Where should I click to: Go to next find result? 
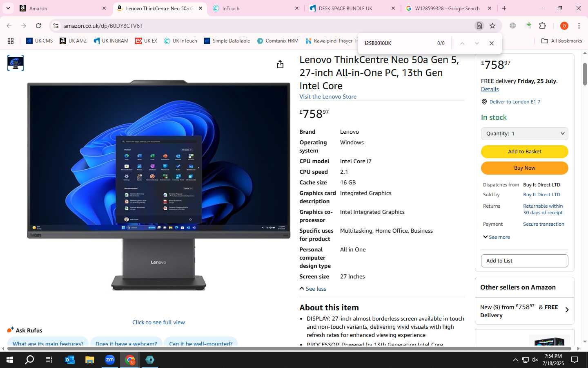click(x=477, y=43)
